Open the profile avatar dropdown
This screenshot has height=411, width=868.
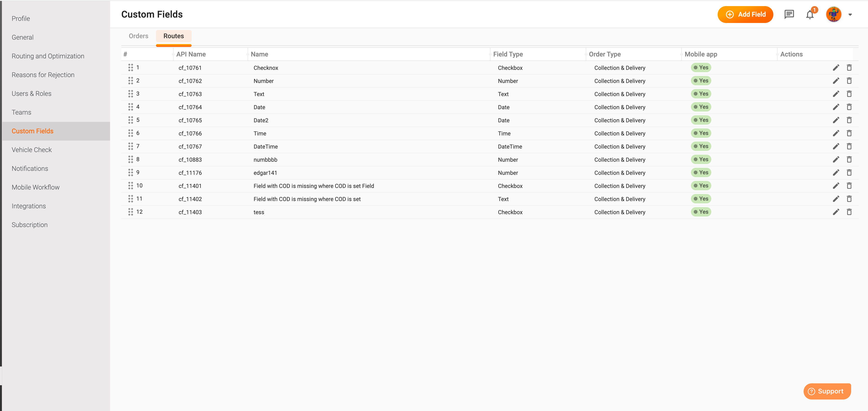[x=834, y=14]
